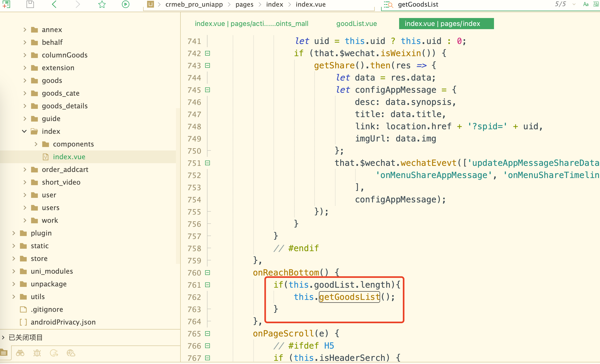The image size is (600, 364).
Task: Select the user folder
Action: point(49,195)
